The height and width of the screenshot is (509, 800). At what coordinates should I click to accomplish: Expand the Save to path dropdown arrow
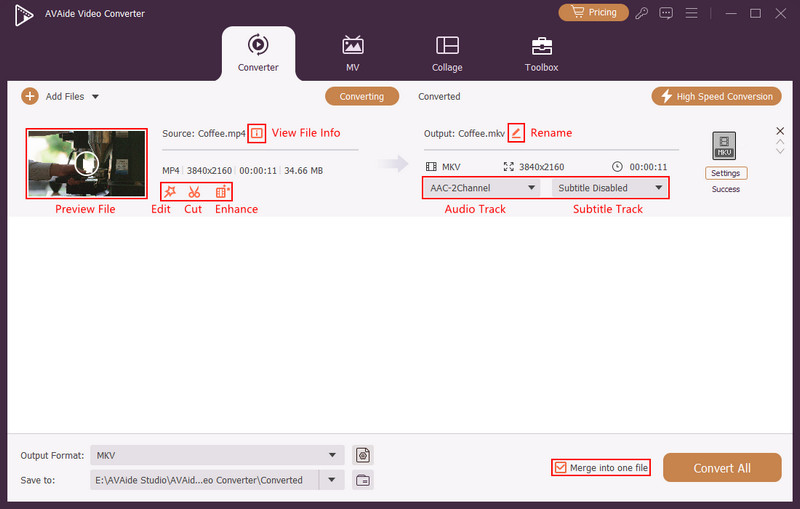[332, 480]
